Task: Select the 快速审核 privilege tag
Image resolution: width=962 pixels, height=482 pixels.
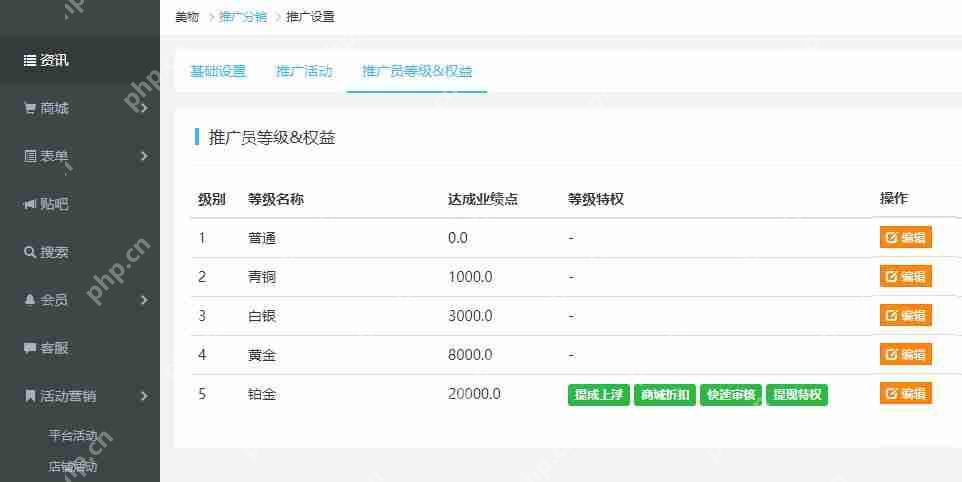Action: click(731, 394)
